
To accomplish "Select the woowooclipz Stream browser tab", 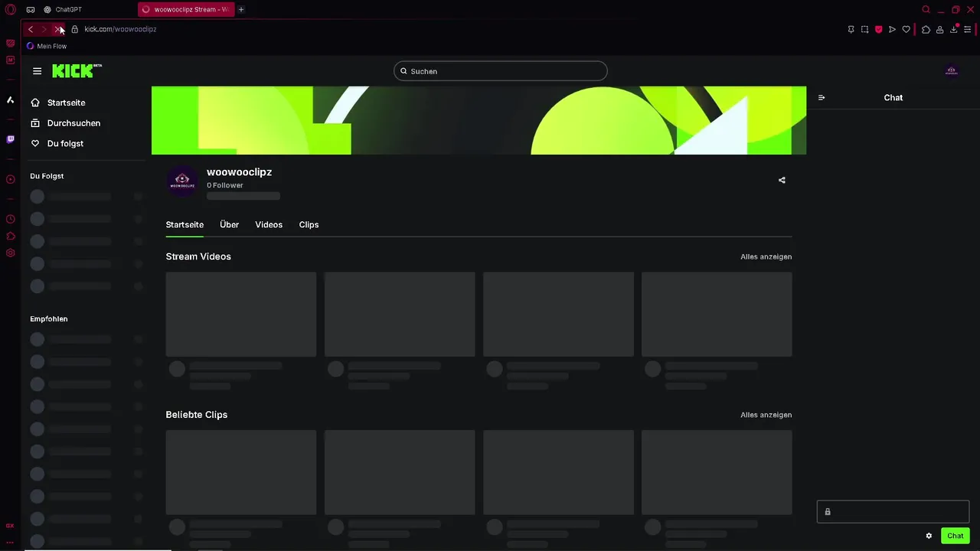I will click(186, 10).
